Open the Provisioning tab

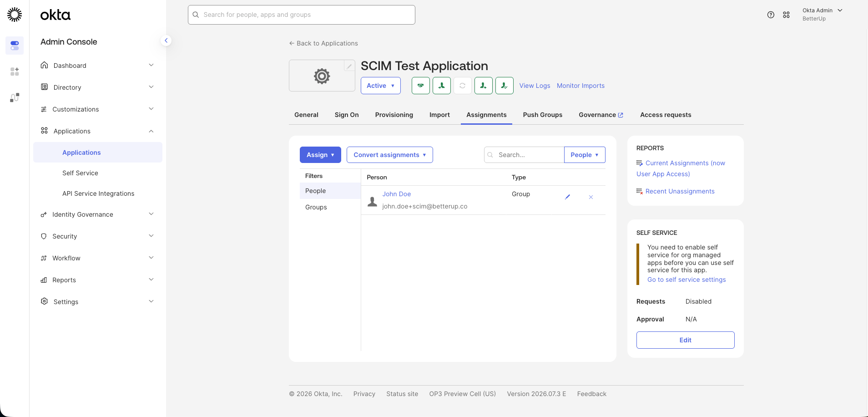click(394, 115)
